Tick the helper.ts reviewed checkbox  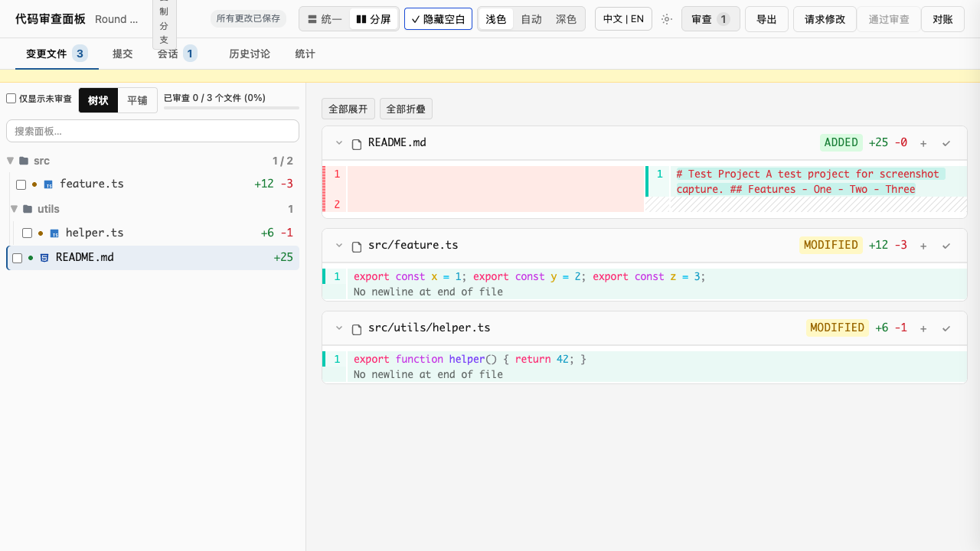click(27, 233)
